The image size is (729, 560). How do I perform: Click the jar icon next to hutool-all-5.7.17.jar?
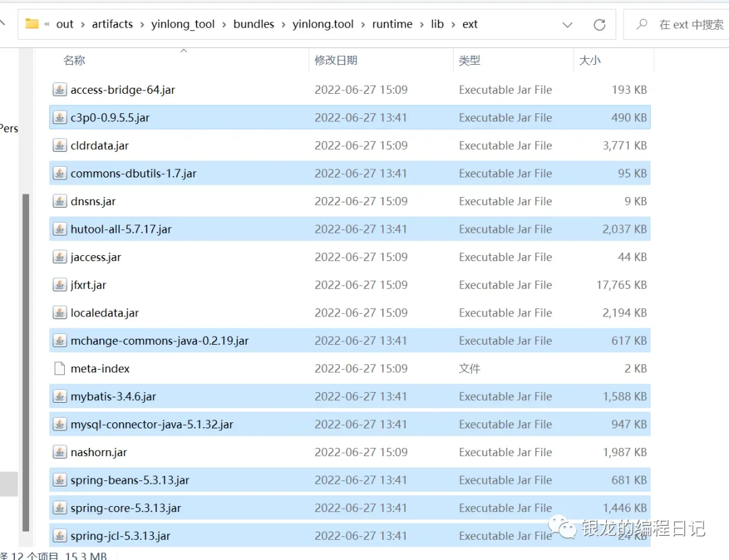[59, 229]
